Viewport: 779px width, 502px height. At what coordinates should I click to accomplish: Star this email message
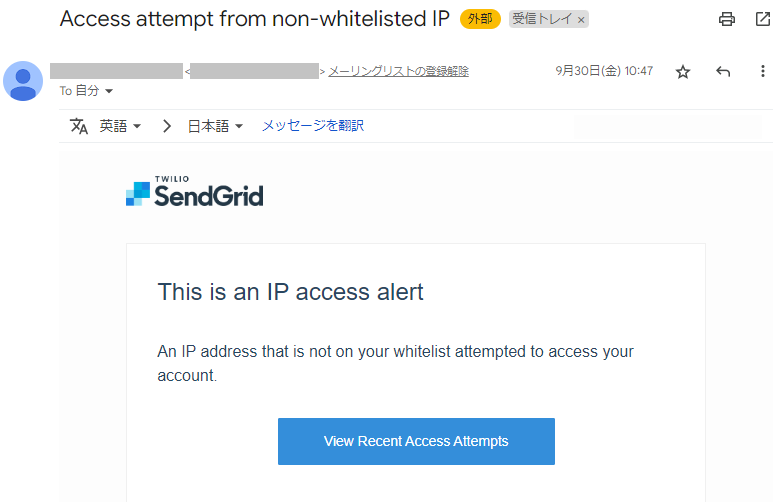(683, 72)
